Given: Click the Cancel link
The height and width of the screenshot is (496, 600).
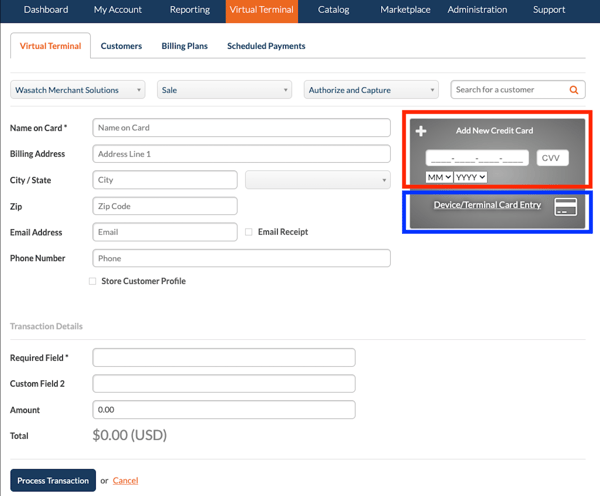Looking at the screenshot, I should pyautogui.click(x=126, y=481).
